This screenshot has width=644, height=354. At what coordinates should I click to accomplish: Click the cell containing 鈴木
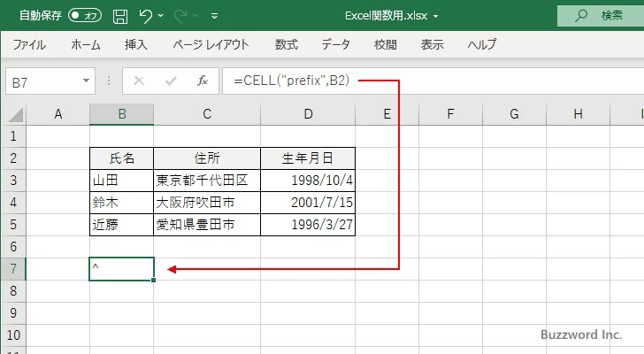(121, 203)
